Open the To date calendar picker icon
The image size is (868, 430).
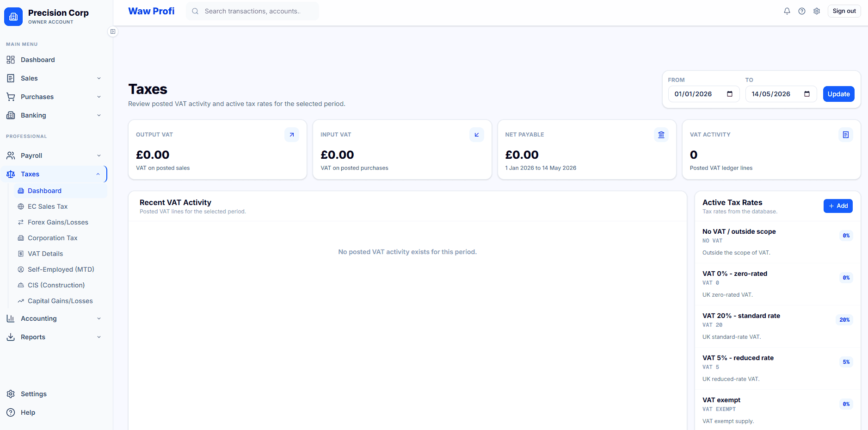(807, 94)
